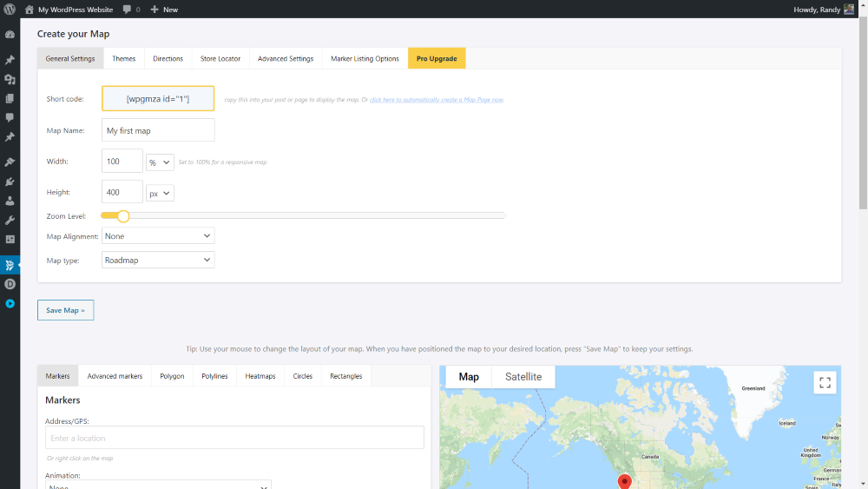The height and width of the screenshot is (489, 868).
Task: Click Randy's avatar in the admin bar
Action: (849, 10)
